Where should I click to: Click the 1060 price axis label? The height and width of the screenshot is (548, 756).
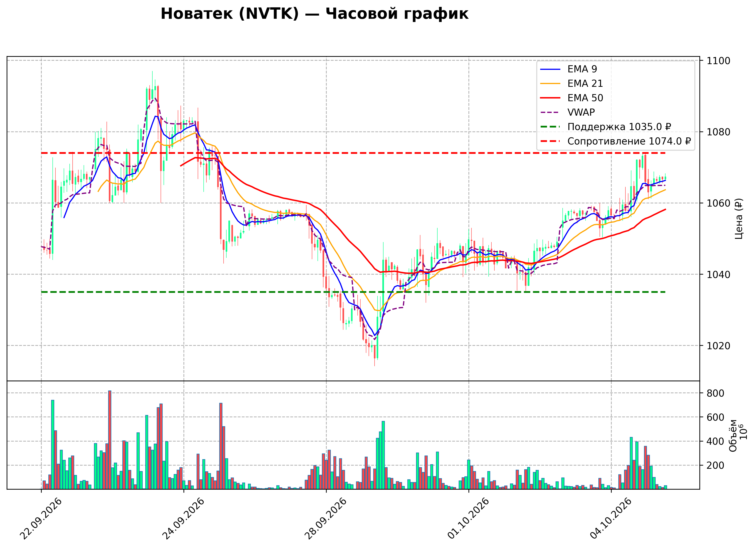click(719, 203)
